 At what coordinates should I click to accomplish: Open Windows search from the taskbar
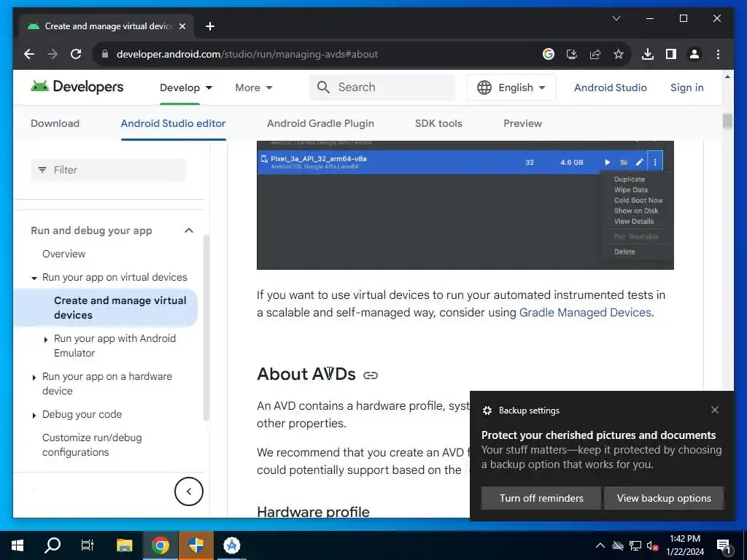53,545
